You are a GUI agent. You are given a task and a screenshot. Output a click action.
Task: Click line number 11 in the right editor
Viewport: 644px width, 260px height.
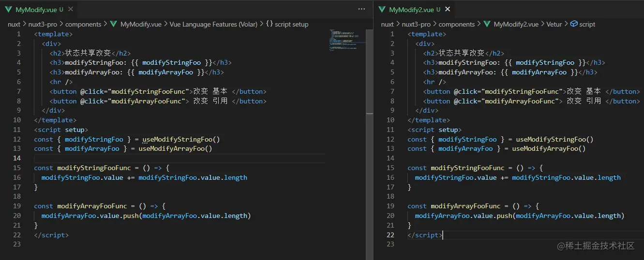tap(390, 130)
